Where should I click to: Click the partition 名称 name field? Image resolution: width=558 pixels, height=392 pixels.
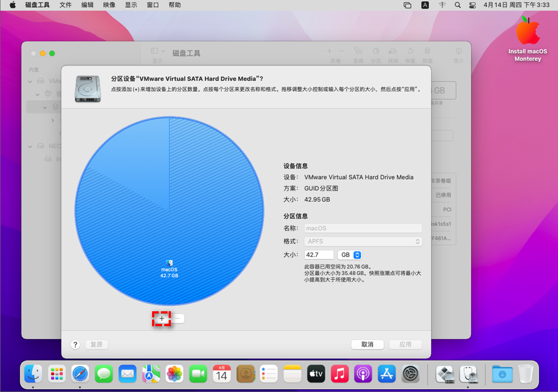click(x=363, y=228)
